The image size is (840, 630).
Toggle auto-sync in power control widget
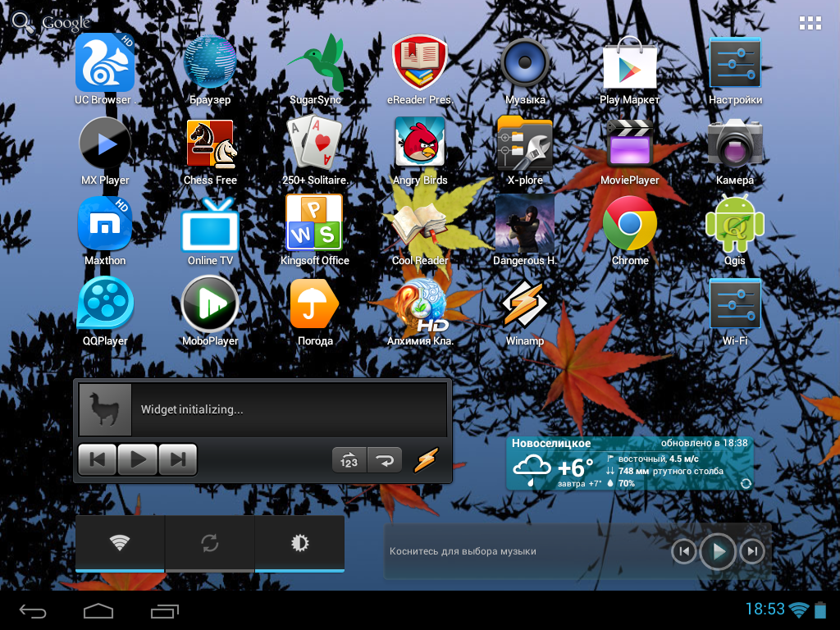tap(209, 543)
